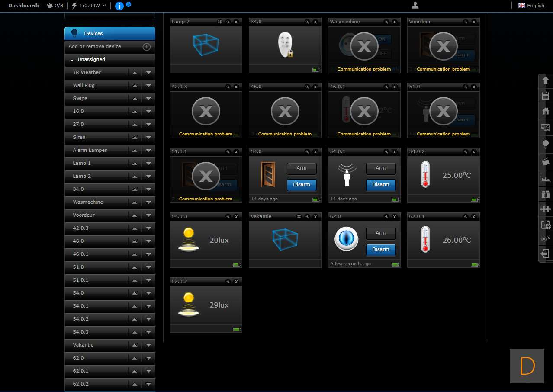Image resolution: width=553 pixels, height=392 pixels.
Task: Click the blue info notification icon
Action: 120,6
